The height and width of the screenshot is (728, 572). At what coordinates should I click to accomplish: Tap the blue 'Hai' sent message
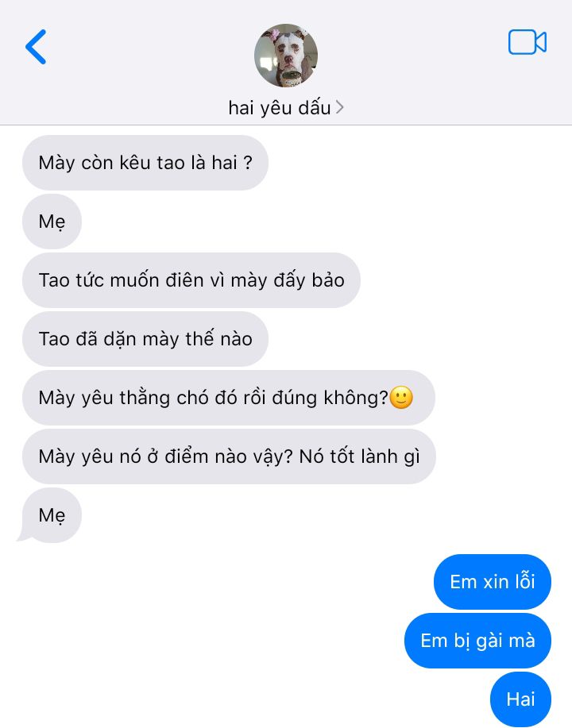click(521, 699)
